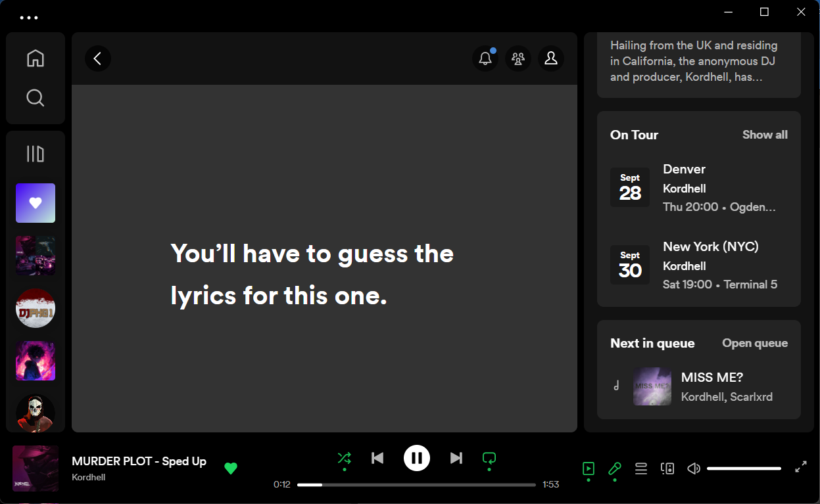
Task: Toggle repeat mode
Action: pyautogui.click(x=489, y=458)
